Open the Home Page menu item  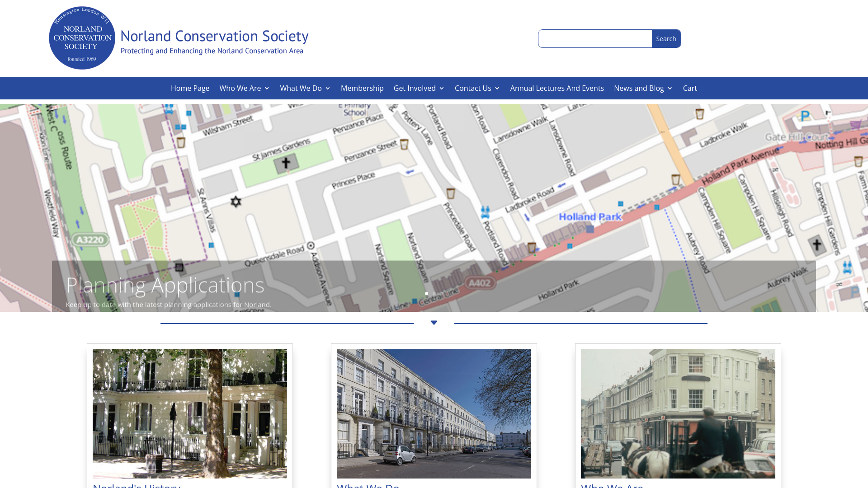[x=190, y=88]
